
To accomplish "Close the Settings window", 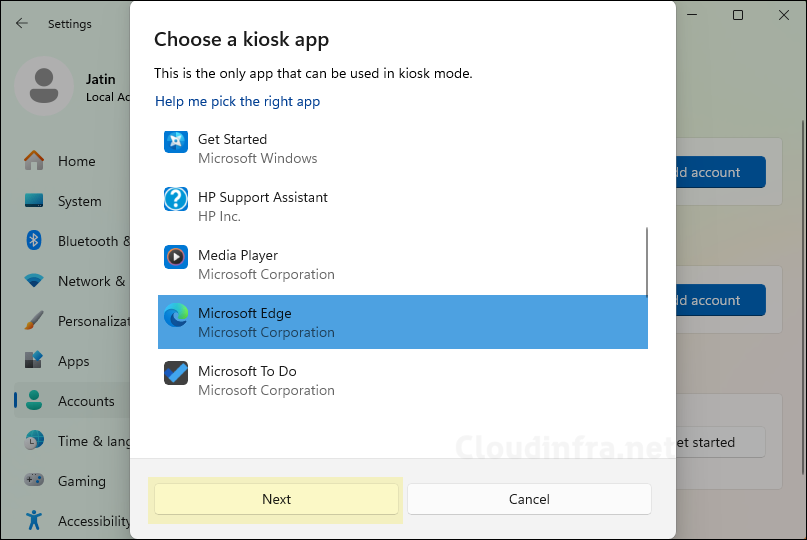I will coord(783,15).
